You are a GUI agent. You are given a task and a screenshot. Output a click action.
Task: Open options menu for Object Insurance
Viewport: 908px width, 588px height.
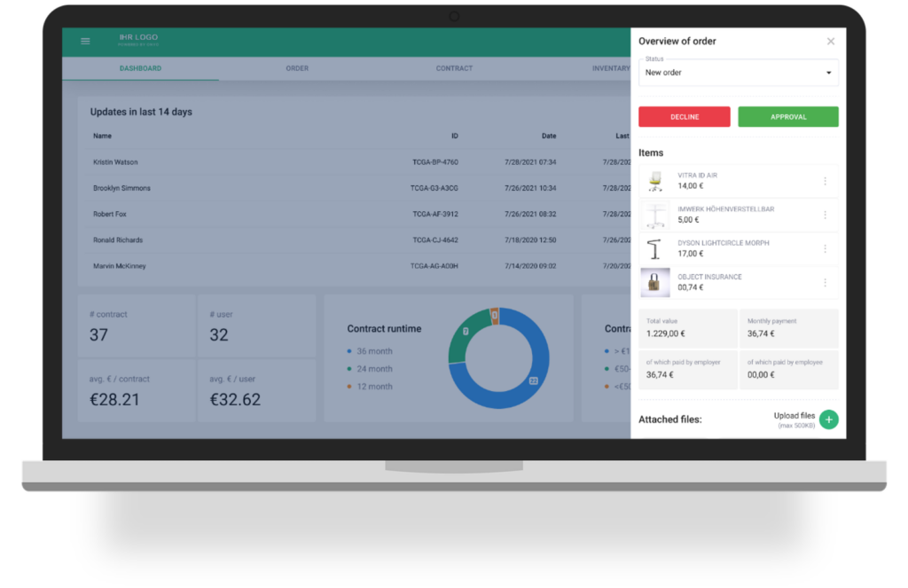click(825, 283)
